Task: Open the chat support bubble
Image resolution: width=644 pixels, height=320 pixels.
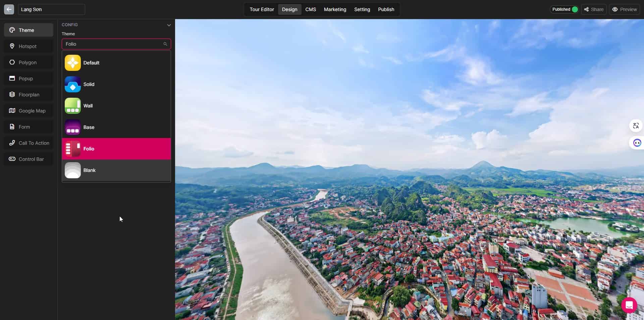Action: pyautogui.click(x=629, y=305)
